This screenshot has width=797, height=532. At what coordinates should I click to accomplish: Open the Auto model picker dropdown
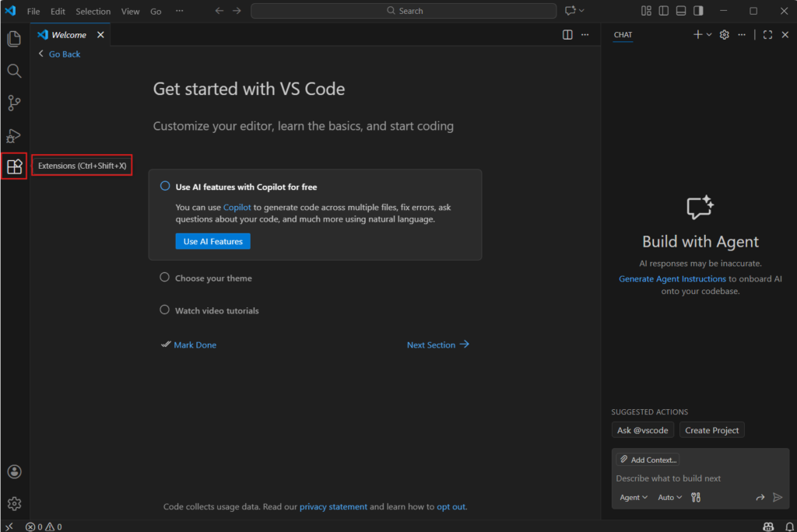pyautogui.click(x=669, y=498)
